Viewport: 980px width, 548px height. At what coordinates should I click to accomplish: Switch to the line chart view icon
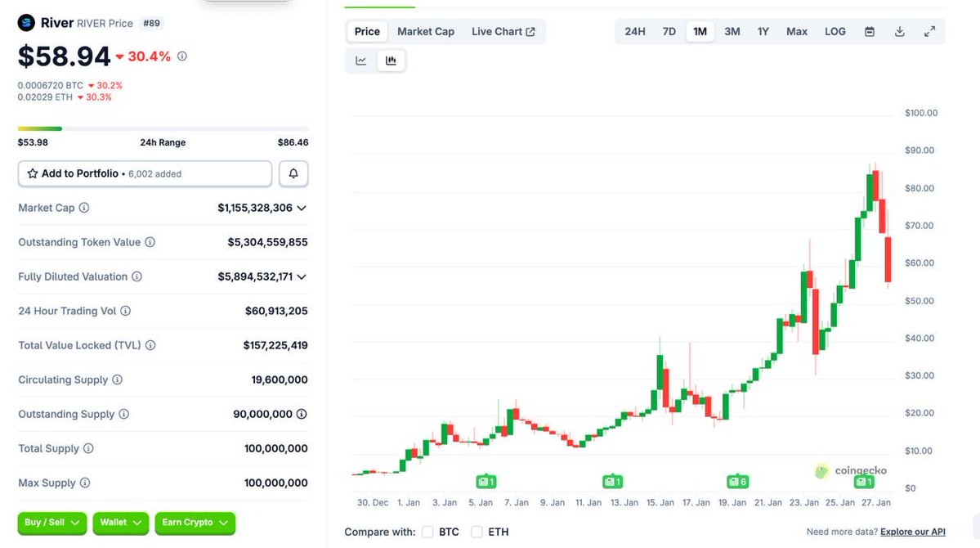361,61
